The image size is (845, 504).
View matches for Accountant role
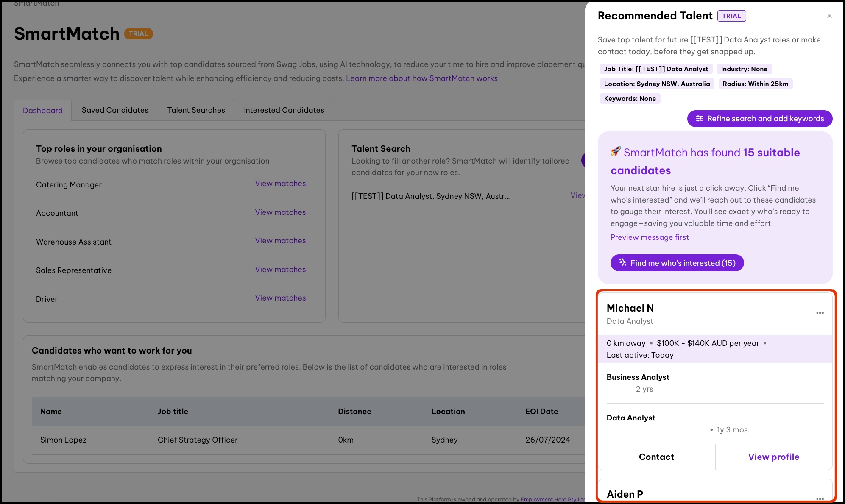pos(280,212)
